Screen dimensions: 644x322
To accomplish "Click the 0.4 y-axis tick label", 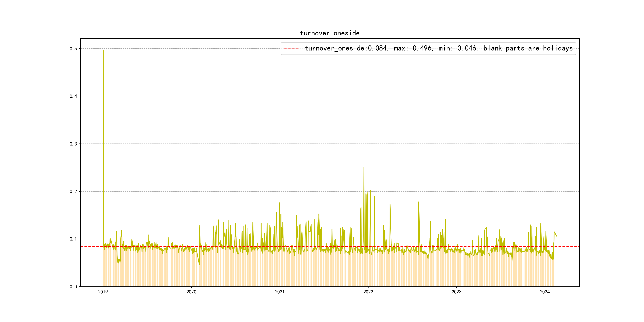I will pos(73,96).
